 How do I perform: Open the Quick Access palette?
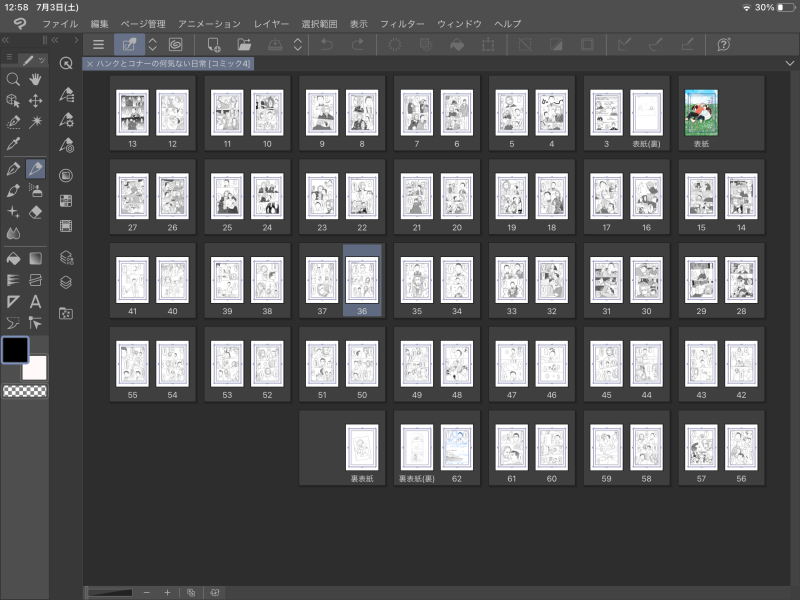66,63
